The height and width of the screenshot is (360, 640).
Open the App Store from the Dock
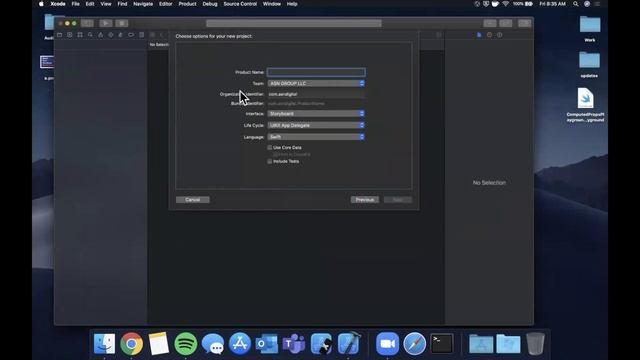click(x=240, y=344)
